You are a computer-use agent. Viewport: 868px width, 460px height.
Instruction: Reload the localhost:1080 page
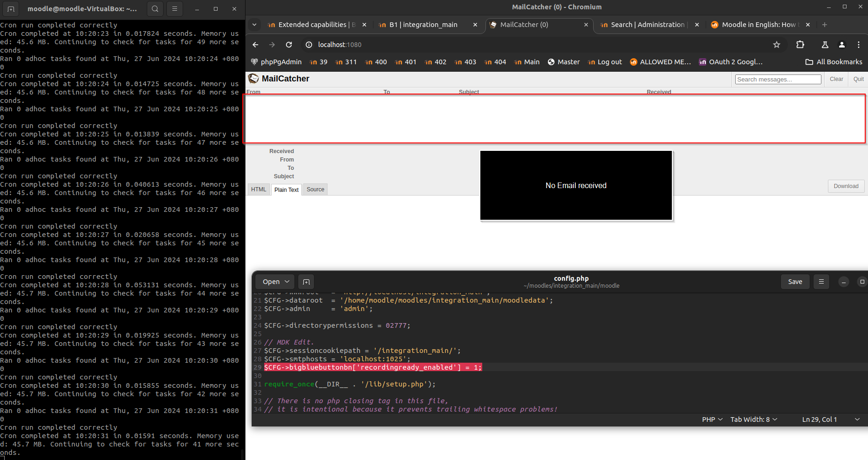pos(289,45)
